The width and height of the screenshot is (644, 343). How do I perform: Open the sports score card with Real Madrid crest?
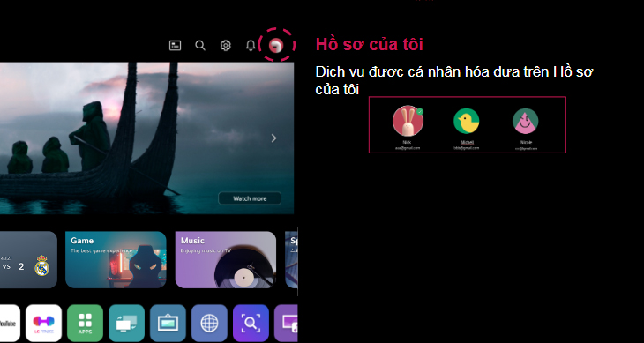28,260
